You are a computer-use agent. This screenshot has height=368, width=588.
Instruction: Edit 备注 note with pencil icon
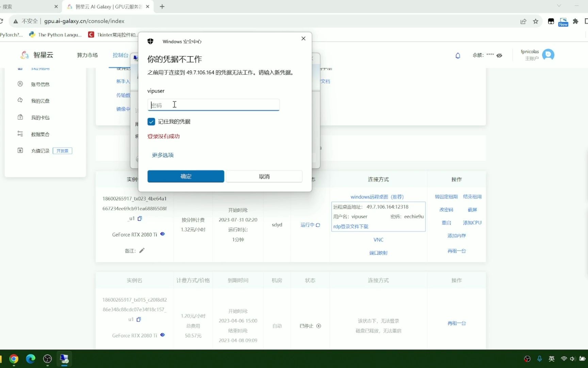click(142, 250)
